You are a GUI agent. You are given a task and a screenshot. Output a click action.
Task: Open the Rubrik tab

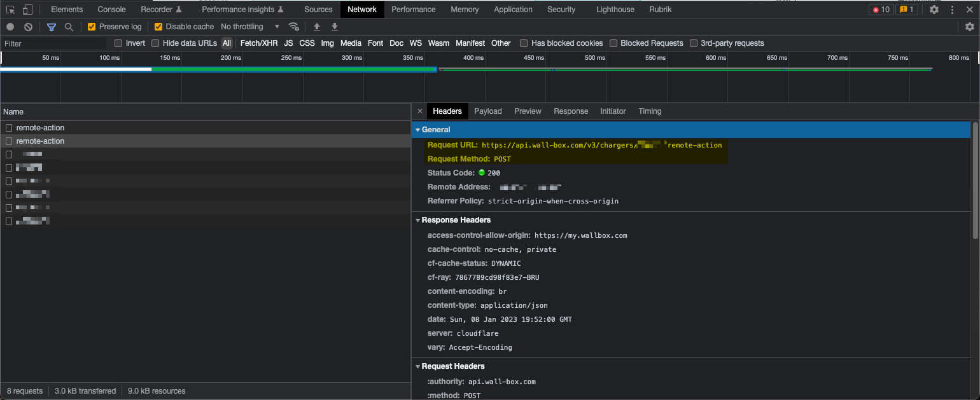pos(661,10)
